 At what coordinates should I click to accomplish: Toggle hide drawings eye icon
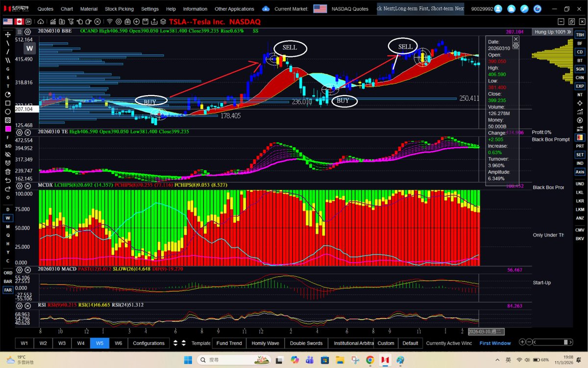(8, 155)
